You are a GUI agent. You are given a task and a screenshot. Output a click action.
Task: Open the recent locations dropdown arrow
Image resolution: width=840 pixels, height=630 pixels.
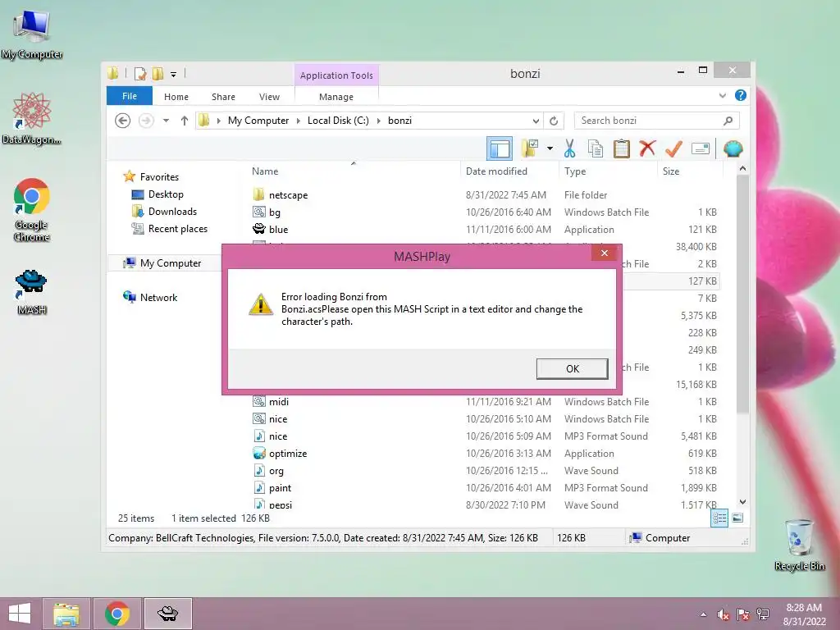click(x=166, y=121)
